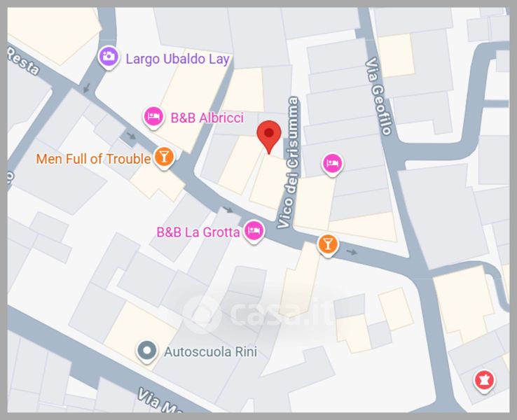Image resolution: width=517 pixels, height=420 pixels.
Task: Click the B&B Albricci text label
Action: coord(207,118)
